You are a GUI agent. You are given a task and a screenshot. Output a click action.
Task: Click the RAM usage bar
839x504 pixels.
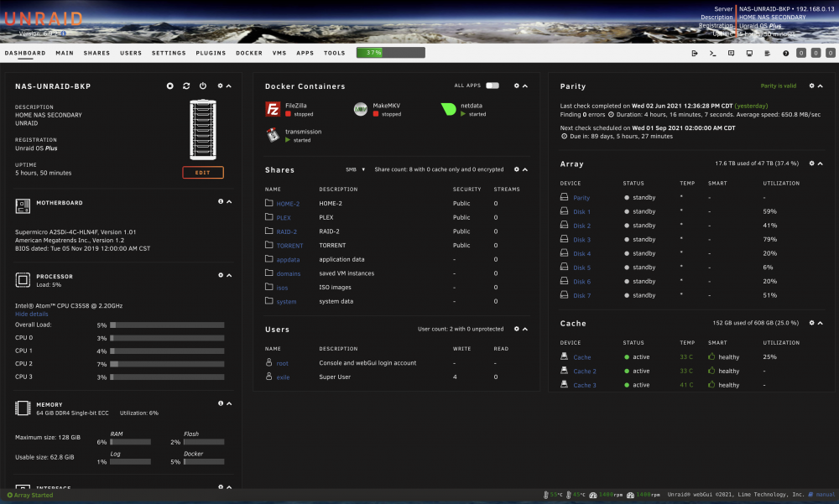pyautogui.click(x=131, y=442)
